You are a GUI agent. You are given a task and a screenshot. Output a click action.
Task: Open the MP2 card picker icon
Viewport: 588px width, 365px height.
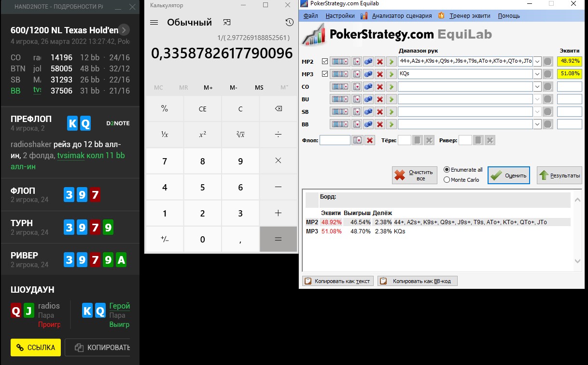(357, 61)
